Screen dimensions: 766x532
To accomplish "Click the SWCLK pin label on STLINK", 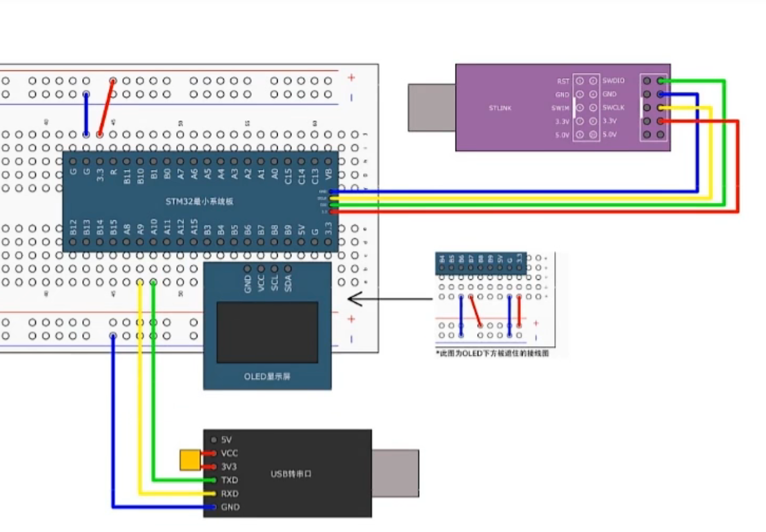I will point(613,108).
